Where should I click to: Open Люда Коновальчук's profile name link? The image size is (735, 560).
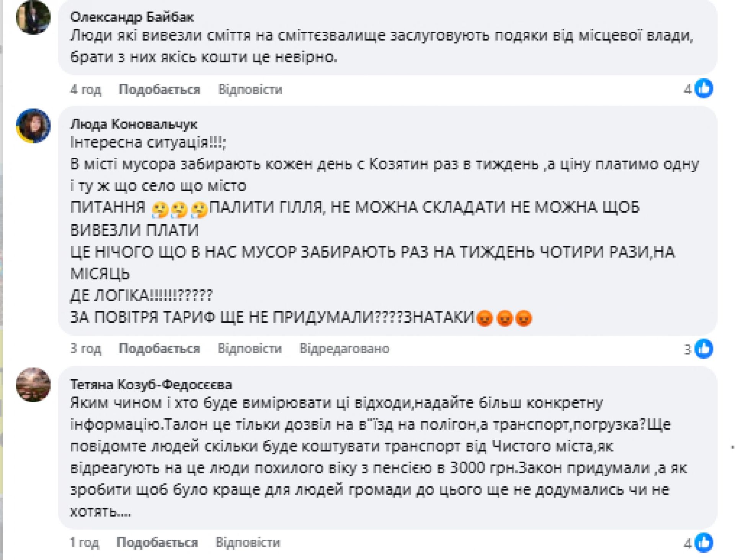click(x=134, y=124)
